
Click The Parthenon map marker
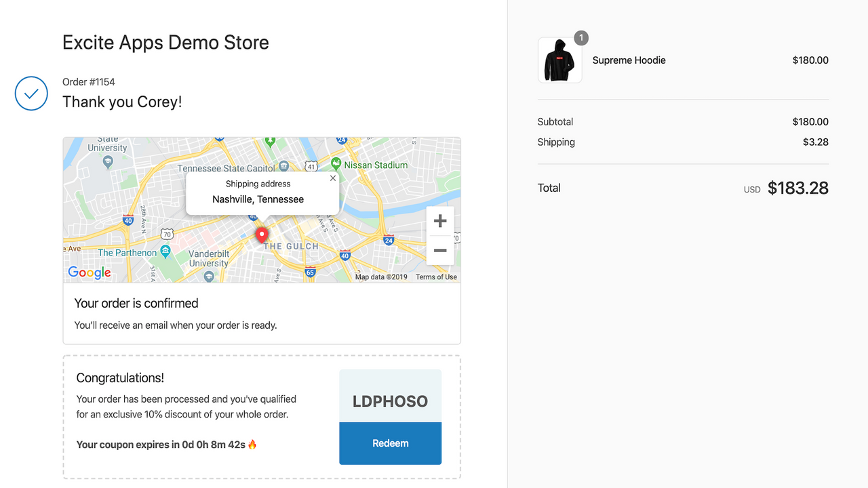(x=166, y=252)
